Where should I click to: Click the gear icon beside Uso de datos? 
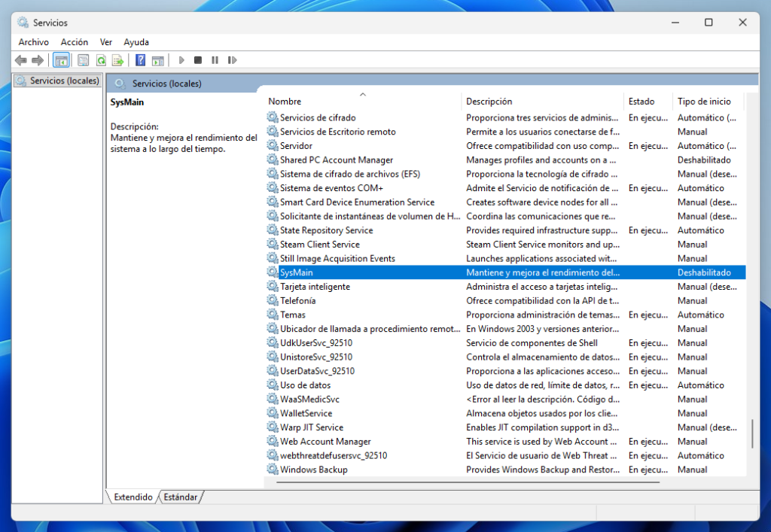273,385
